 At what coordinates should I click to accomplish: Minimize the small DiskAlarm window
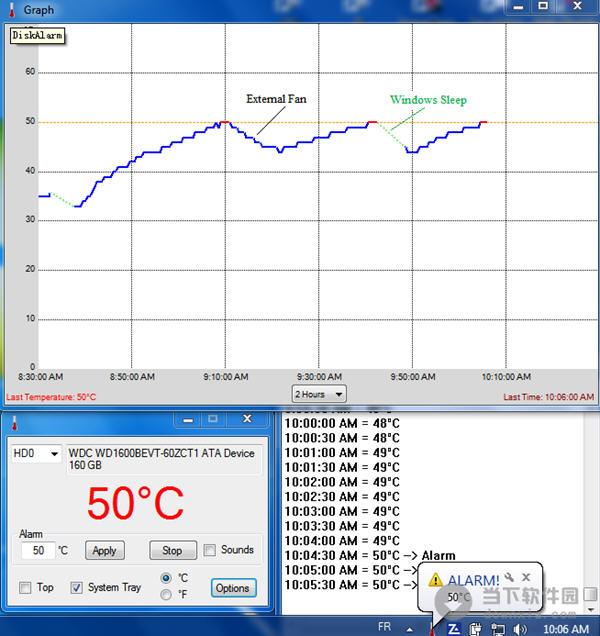coord(188,420)
